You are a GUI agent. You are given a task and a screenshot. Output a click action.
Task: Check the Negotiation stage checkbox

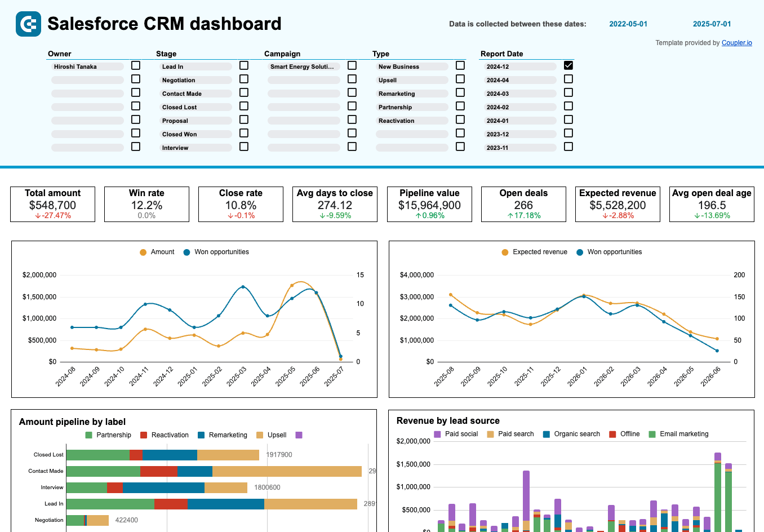click(x=244, y=79)
